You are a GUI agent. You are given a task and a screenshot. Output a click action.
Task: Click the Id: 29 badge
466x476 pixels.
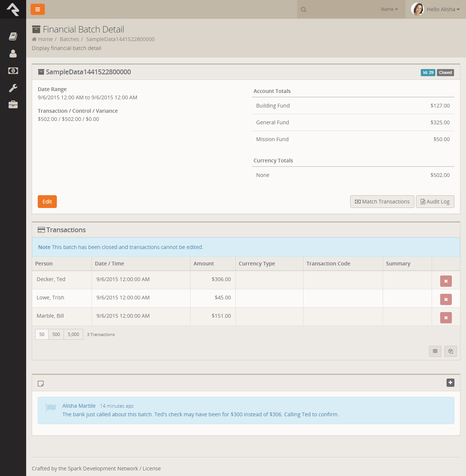point(428,72)
